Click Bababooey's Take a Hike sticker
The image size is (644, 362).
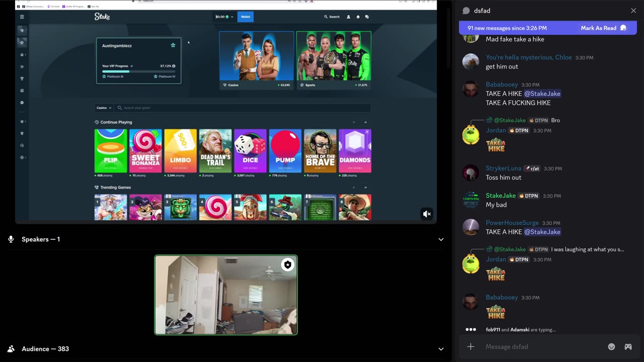point(496,312)
